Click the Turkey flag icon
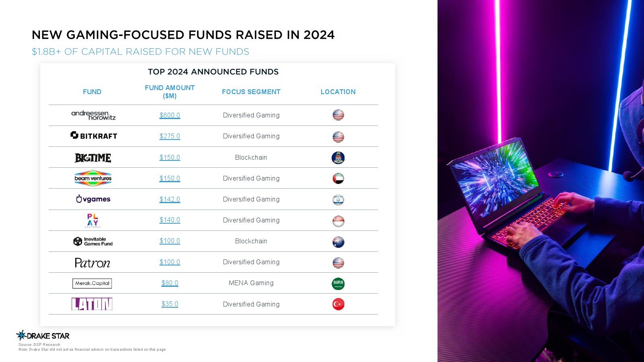This screenshot has height=362, width=644. pos(338,304)
